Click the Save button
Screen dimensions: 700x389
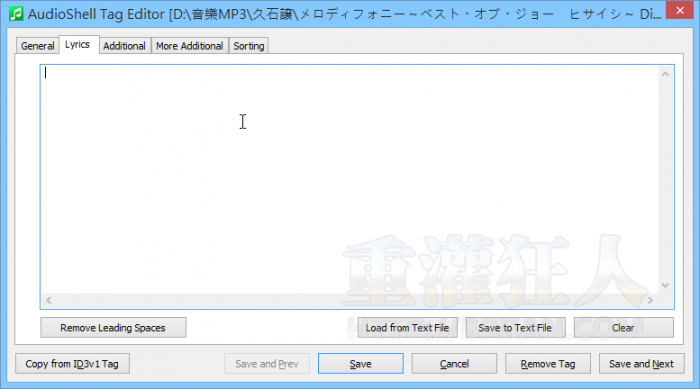point(361,364)
